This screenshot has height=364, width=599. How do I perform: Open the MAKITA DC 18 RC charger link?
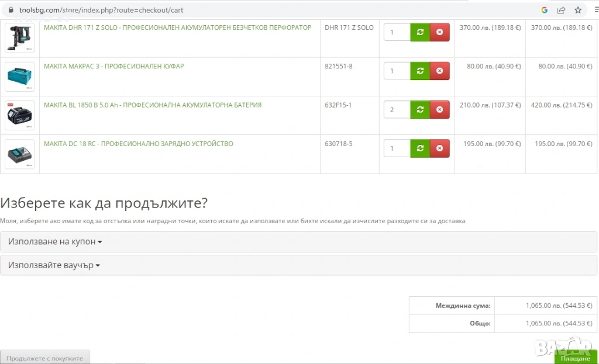tap(138, 144)
